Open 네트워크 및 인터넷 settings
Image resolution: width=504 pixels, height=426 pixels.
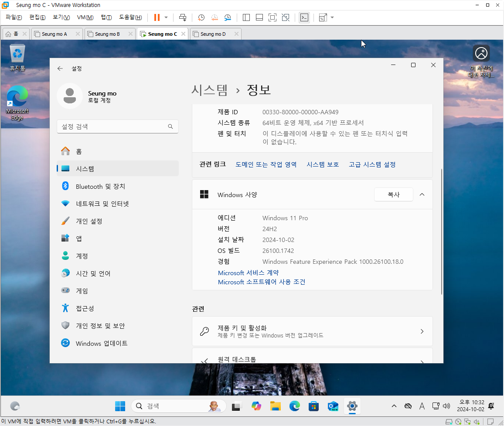click(x=118, y=204)
